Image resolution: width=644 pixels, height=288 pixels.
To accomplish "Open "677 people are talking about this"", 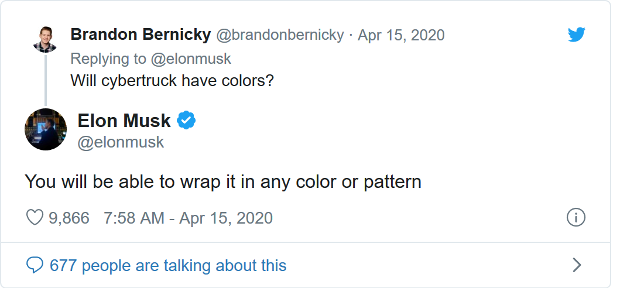I will click(168, 266).
